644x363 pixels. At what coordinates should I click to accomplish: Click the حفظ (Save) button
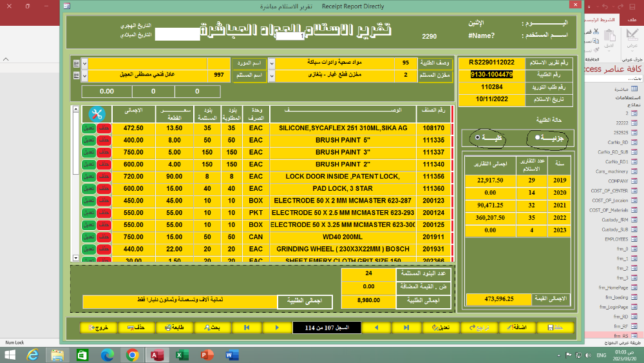tap(555, 328)
